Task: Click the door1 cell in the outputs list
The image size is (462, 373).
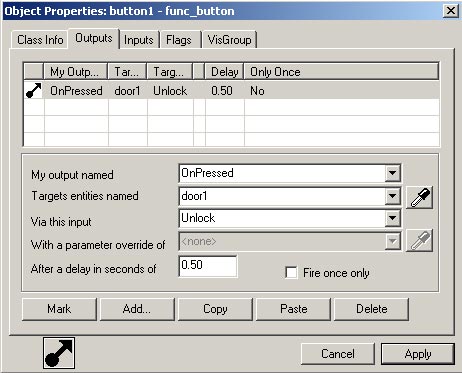Action: (x=127, y=91)
